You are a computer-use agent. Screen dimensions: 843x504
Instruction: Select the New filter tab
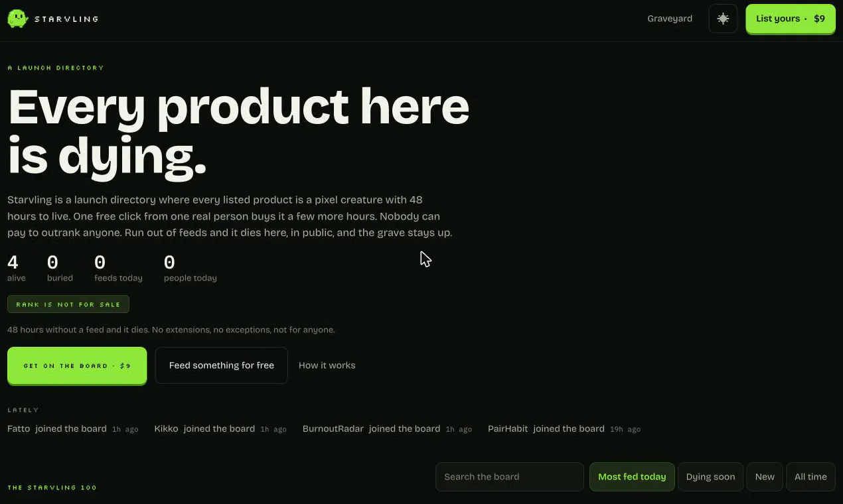click(x=765, y=477)
